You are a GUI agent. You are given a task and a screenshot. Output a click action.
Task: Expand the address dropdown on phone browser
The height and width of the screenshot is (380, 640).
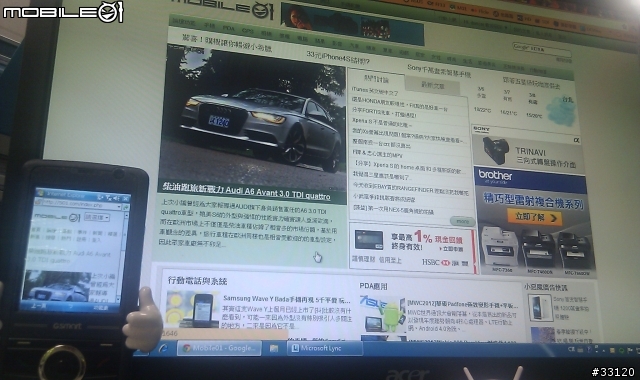118,207
